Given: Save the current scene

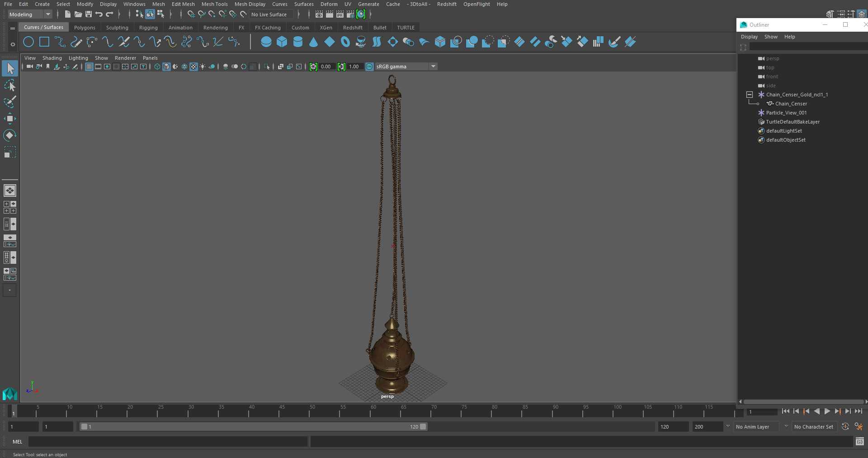Looking at the screenshot, I should pos(89,14).
